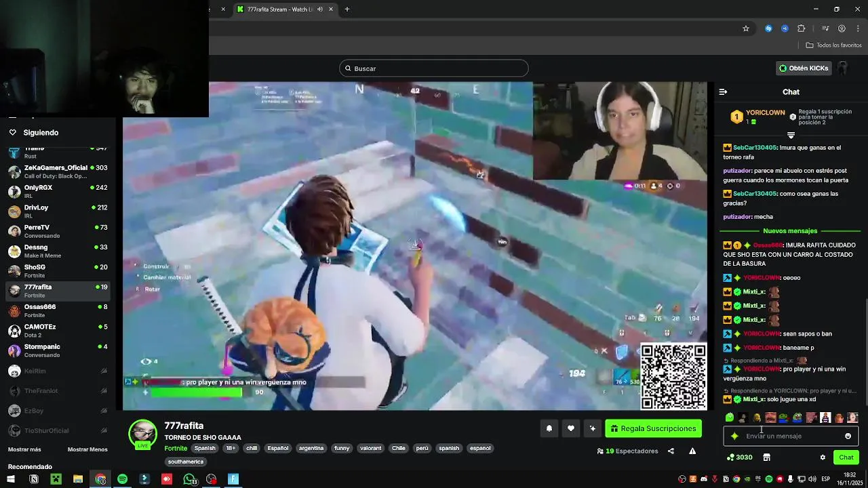Open Chrome profile avatar icon
The width and height of the screenshot is (868, 488).
(x=842, y=28)
